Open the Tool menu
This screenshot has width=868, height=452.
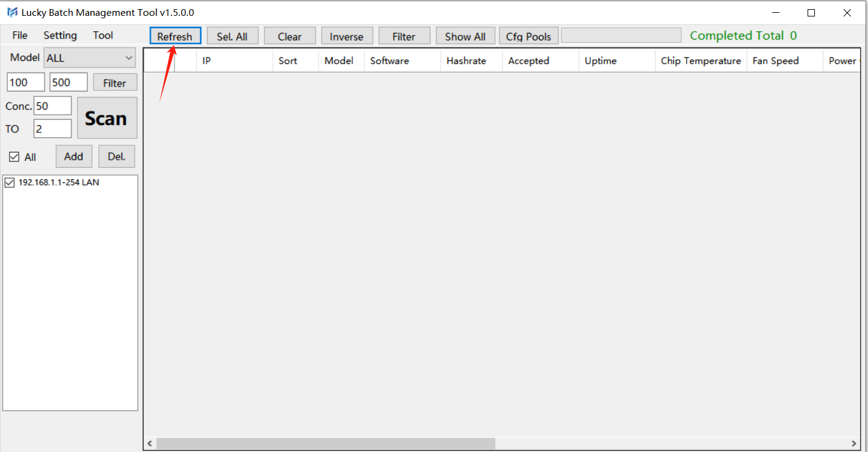[x=103, y=35]
